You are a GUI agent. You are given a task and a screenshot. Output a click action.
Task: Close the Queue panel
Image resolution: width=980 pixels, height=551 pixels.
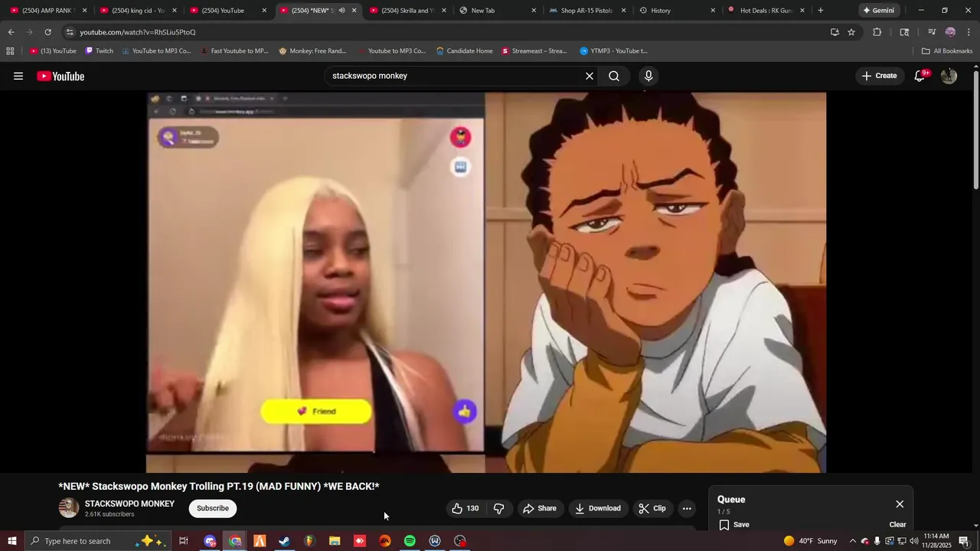tap(900, 504)
